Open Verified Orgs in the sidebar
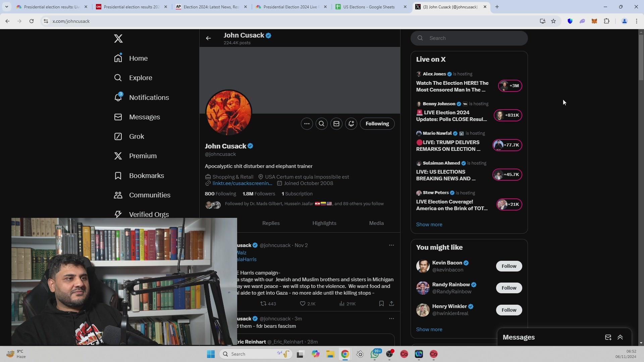The image size is (644, 362). pyautogui.click(x=142, y=214)
